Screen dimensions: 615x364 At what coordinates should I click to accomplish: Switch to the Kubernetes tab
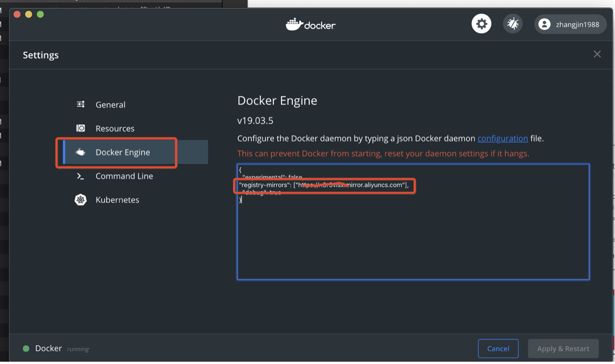click(x=136, y=200)
